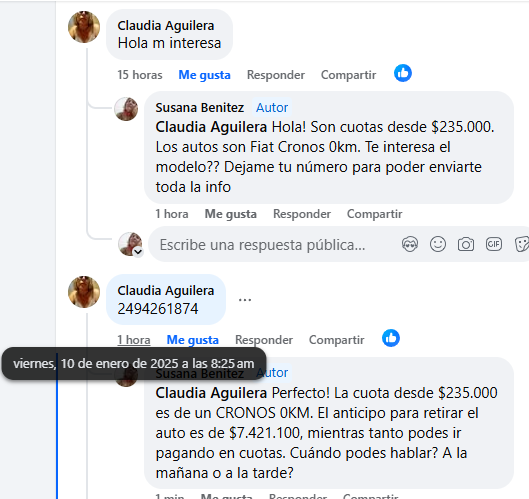Toggle Me gusta on "Hola m interesa" comment
This screenshot has height=499, width=529.
(x=204, y=75)
